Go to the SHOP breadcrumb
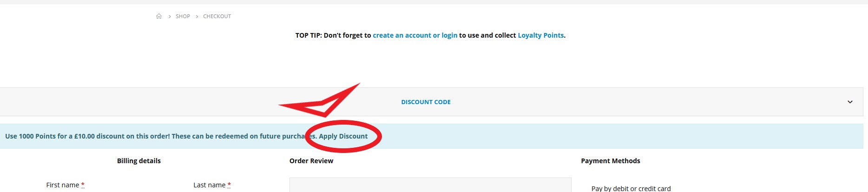 pyautogui.click(x=183, y=16)
